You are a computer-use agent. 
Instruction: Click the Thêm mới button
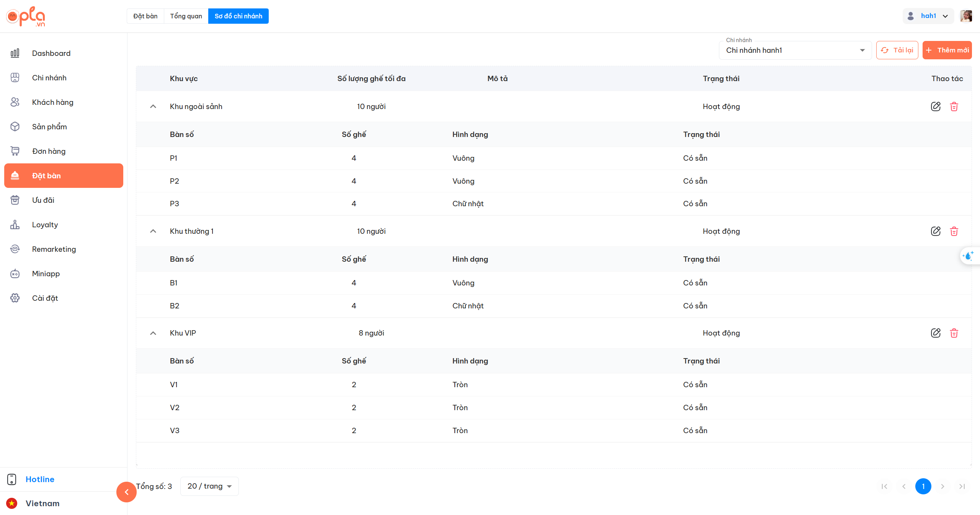click(947, 50)
